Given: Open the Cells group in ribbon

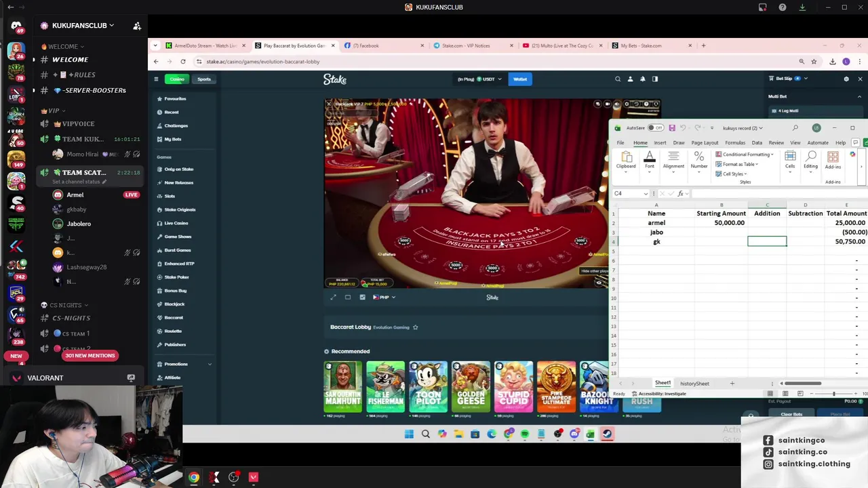Looking at the screenshot, I should point(790,161).
